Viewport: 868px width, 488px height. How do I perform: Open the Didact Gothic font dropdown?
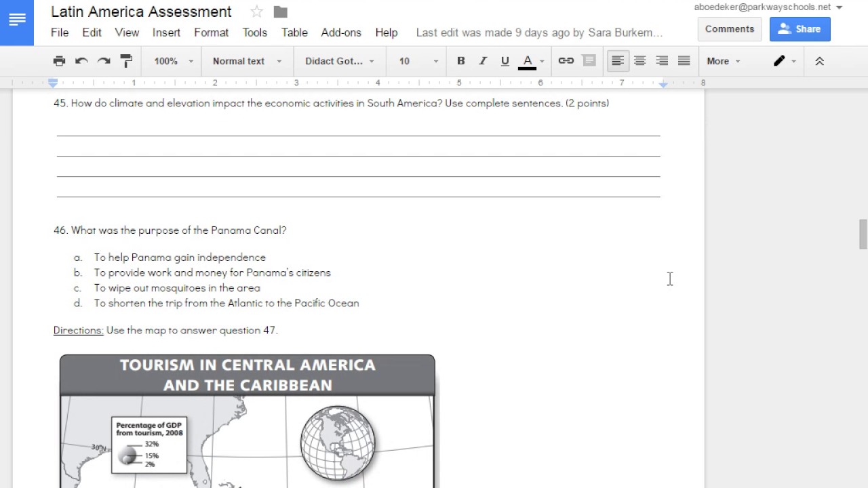(340, 61)
